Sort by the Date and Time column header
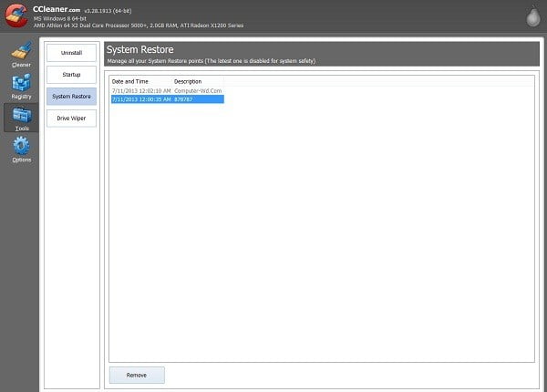Viewport: 547px width, 392px height. [130, 81]
